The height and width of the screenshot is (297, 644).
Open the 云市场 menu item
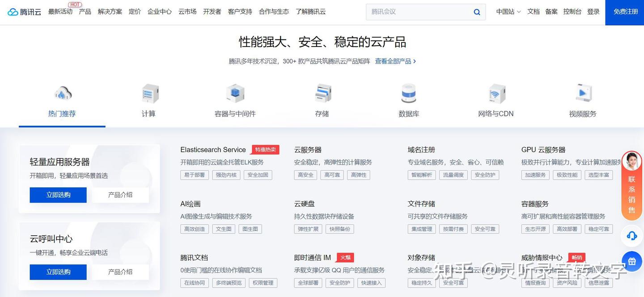[x=187, y=12]
